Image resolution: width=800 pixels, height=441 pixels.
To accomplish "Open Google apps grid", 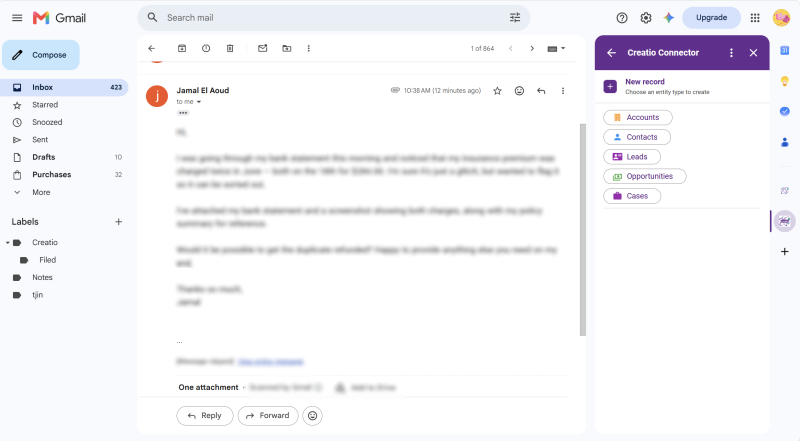I will click(755, 18).
